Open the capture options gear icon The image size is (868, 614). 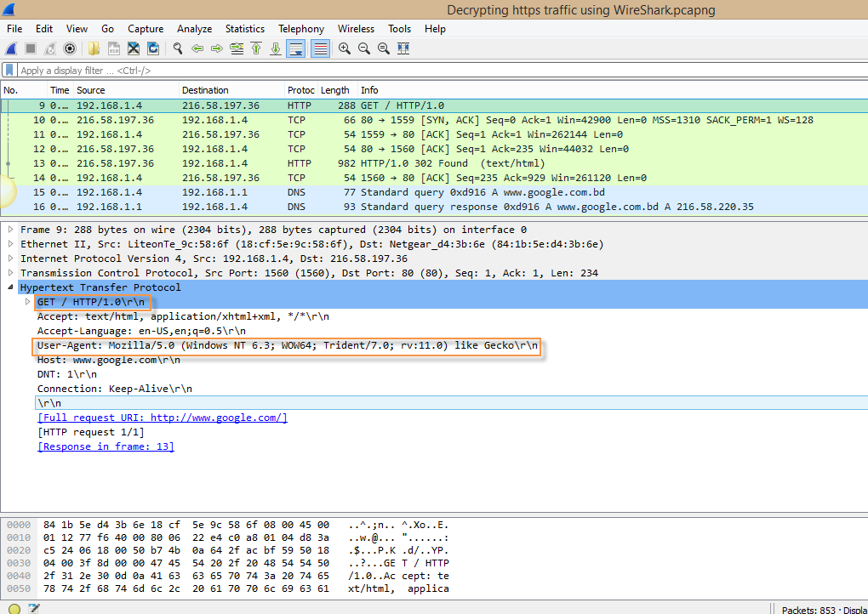click(70, 48)
